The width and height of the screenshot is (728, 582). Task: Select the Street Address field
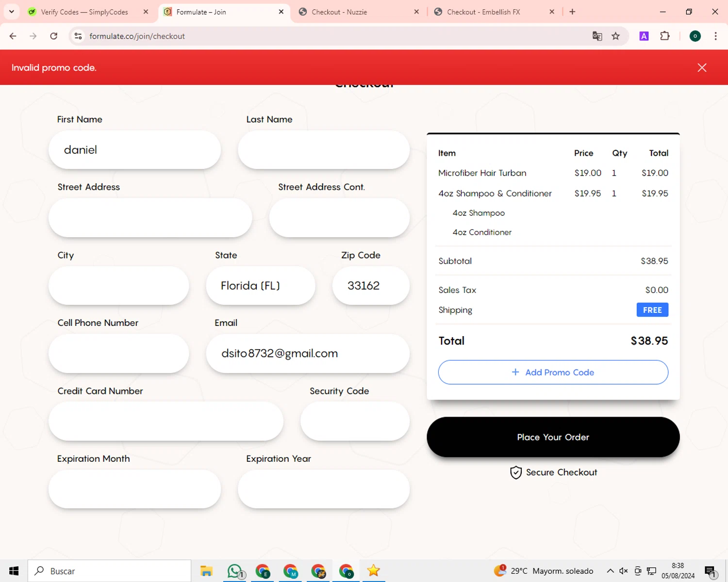150,218
